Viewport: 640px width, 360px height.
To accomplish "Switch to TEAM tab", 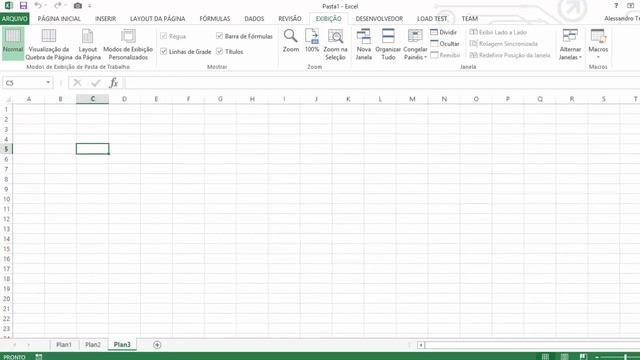I will [469, 19].
